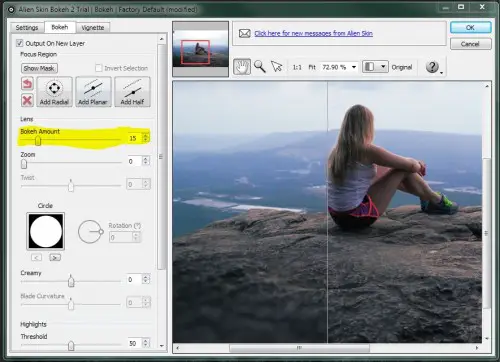The image size is (500, 362).
Task: Click the Threshold spinner arrows
Action: pos(146,343)
